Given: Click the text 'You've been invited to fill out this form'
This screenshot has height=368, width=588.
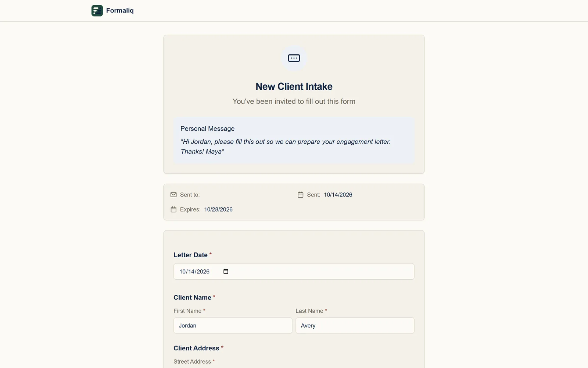Looking at the screenshot, I should 294,102.
